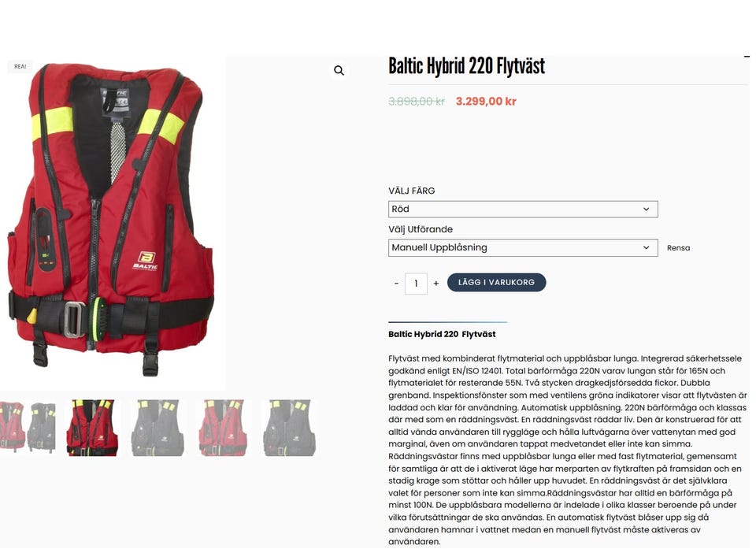The height and width of the screenshot is (549, 756).
Task: Add product with Lägg i varukorg button
Action: point(496,282)
